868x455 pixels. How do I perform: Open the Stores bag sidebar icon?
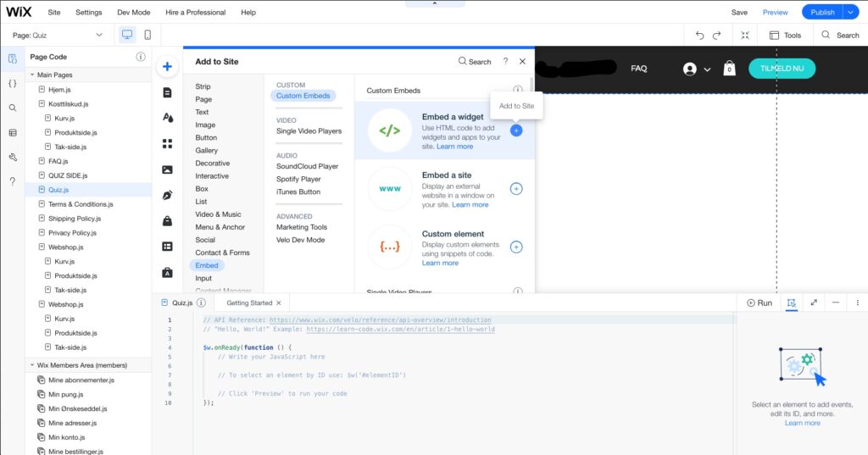[167, 221]
